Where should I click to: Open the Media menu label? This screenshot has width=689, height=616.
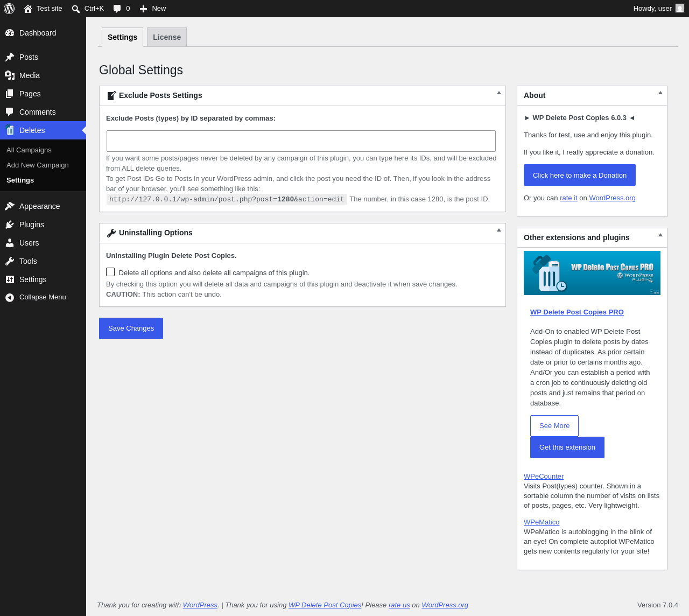[30, 75]
